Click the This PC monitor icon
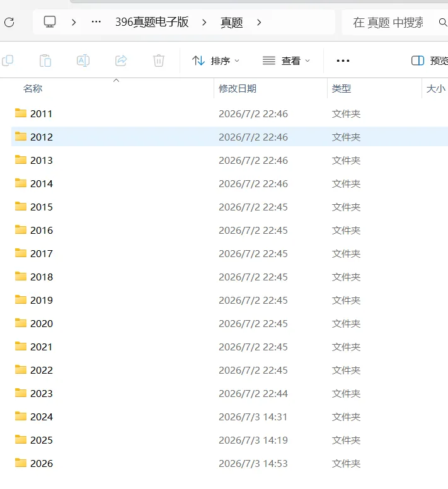448x489 pixels. point(50,22)
